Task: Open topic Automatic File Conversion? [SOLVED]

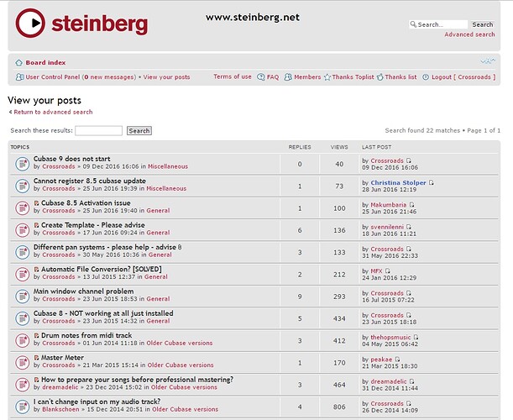Action: [101, 269]
